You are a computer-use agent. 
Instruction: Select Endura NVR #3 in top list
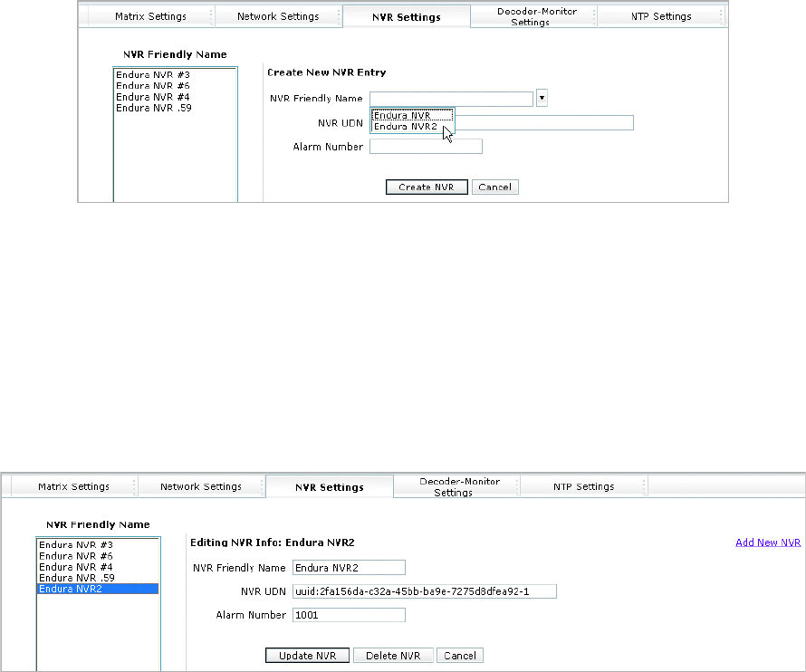(175, 74)
